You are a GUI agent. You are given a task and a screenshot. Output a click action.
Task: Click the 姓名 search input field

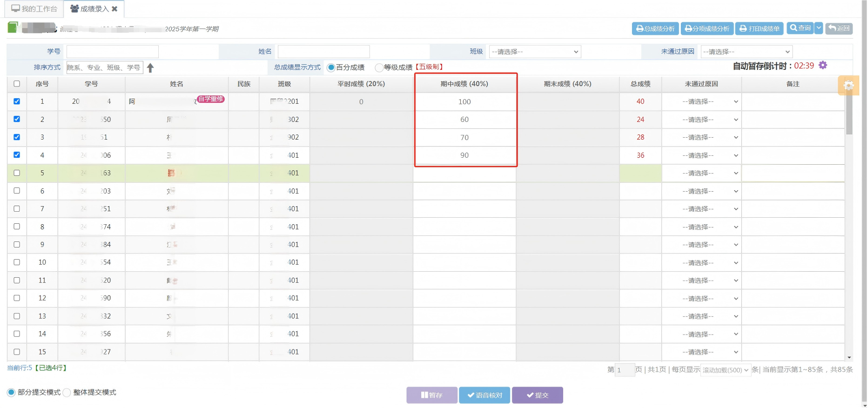(x=324, y=52)
